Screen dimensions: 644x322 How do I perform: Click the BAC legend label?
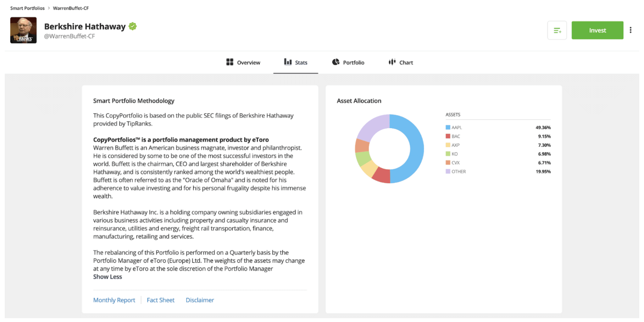coord(456,136)
